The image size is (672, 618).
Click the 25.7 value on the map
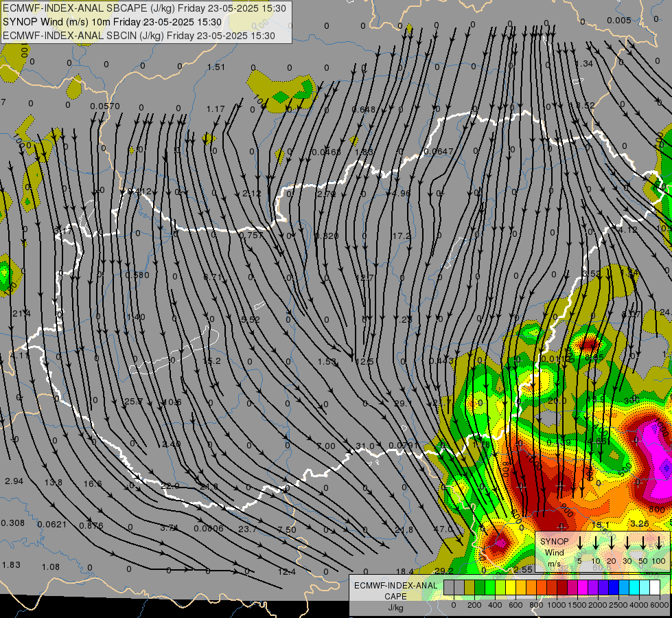coord(133,402)
